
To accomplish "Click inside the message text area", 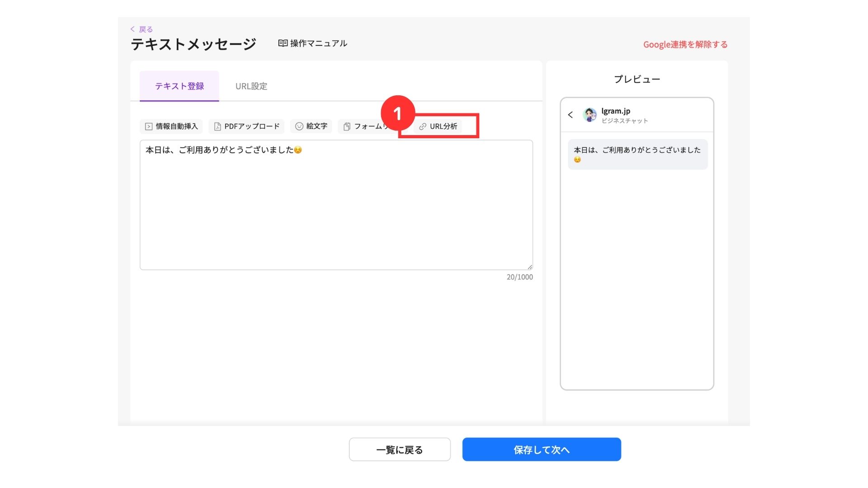I will click(x=335, y=208).
